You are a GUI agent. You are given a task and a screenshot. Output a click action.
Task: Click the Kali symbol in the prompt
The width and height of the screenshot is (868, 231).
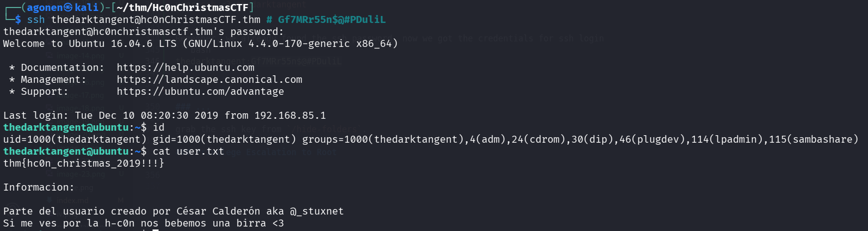coord(68,7)
